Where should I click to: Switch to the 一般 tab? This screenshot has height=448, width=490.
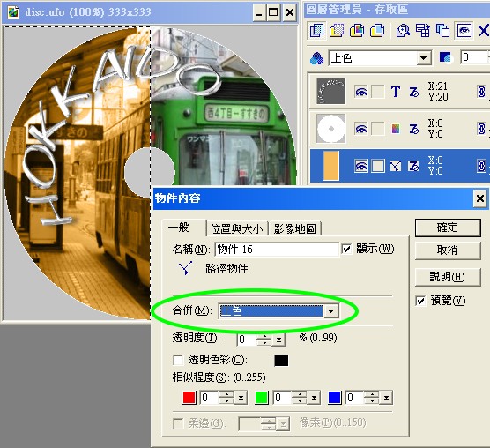tap(183, 228)
